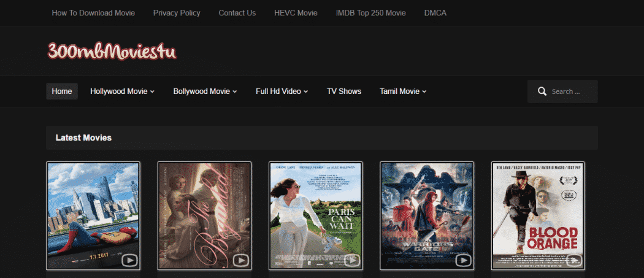Open the Spider-Man Homecoming poster thumbnail
644x278 pixels.
tap(93, 215)
